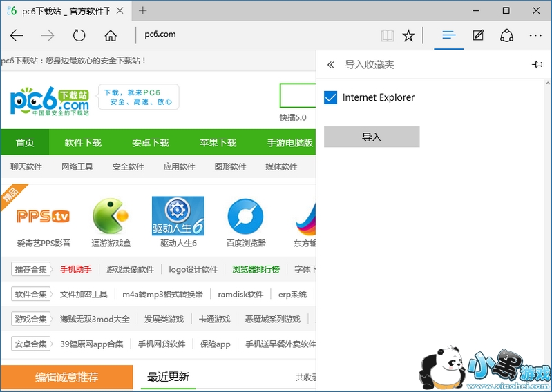Open a new tab with plus button
This screenshot has height=392, width=552.
(x=142, y=10)
